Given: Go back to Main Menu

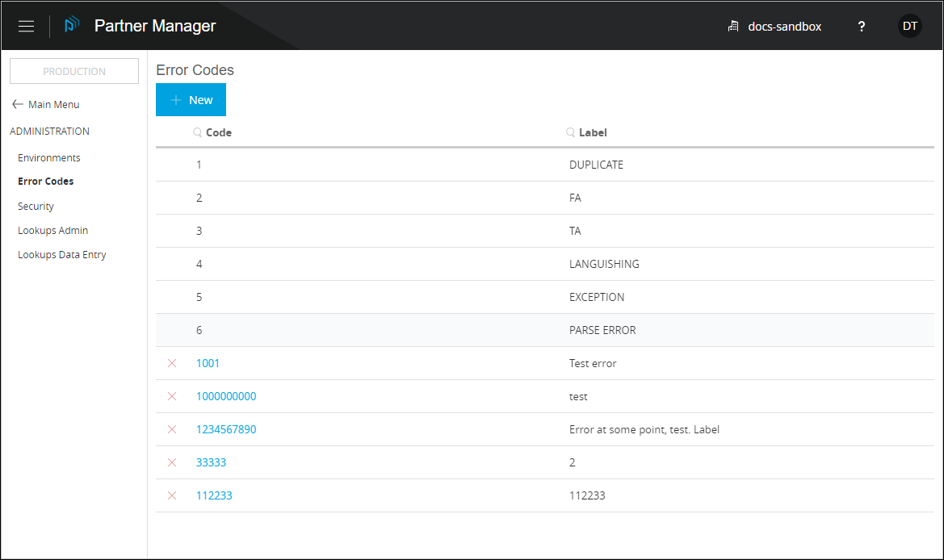Looking at the screenshot, I should pos(45,104).
